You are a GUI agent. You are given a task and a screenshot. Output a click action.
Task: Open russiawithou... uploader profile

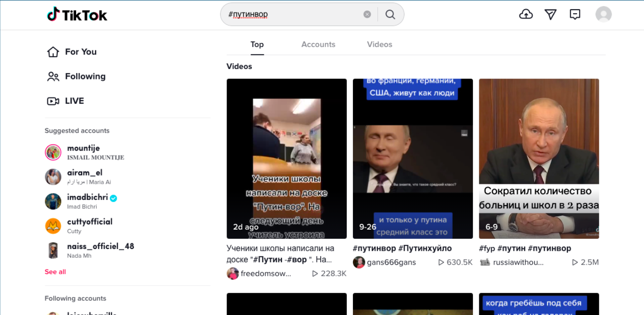[518, 262]
